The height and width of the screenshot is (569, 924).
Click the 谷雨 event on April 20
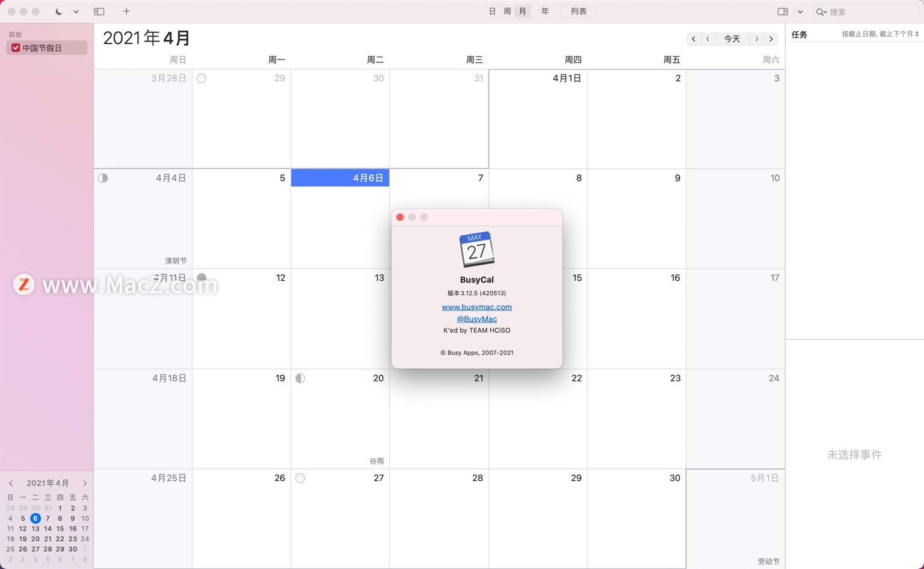[x=377, y=461]
